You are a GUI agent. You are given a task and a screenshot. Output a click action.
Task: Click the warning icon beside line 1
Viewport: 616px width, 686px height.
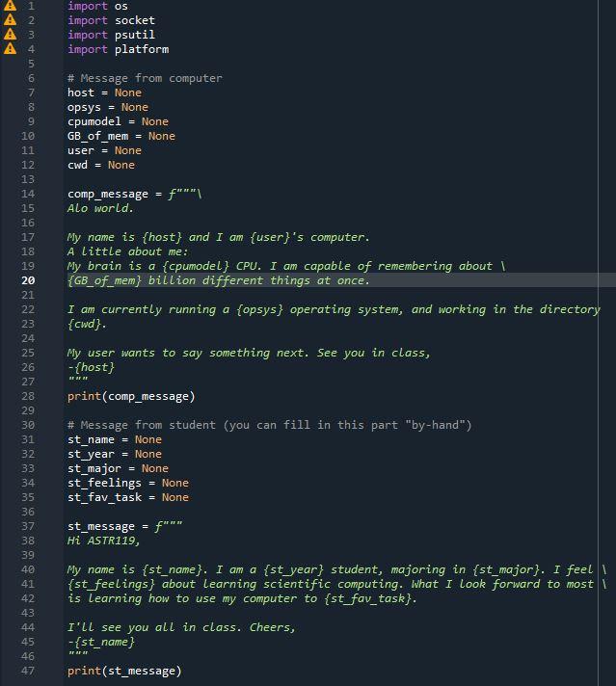click(x=10, y=6)
